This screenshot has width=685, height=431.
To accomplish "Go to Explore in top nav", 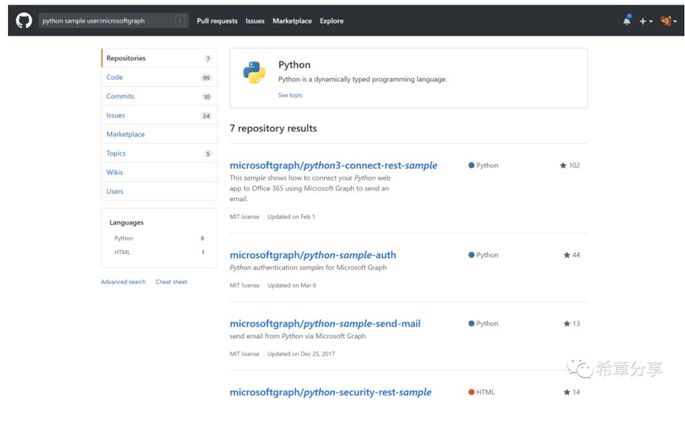I will coord(332,21).
